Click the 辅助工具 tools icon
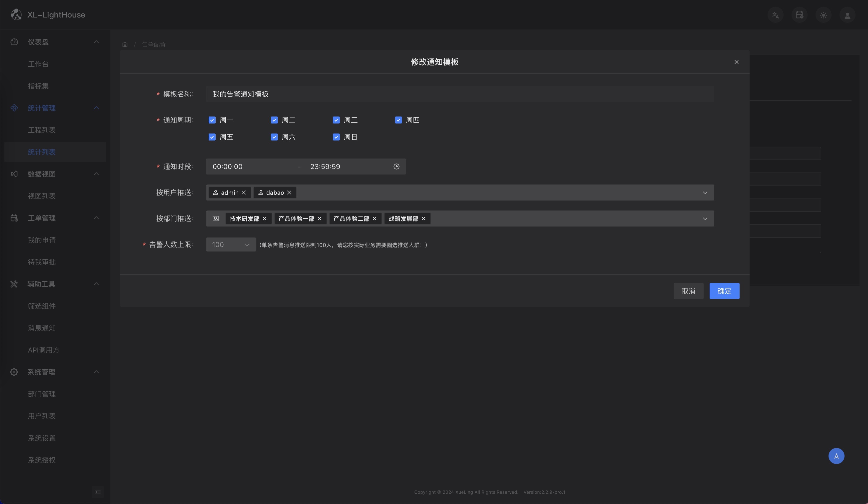Image resolution: width=868 pixels, height=504 pixels. 14,284
